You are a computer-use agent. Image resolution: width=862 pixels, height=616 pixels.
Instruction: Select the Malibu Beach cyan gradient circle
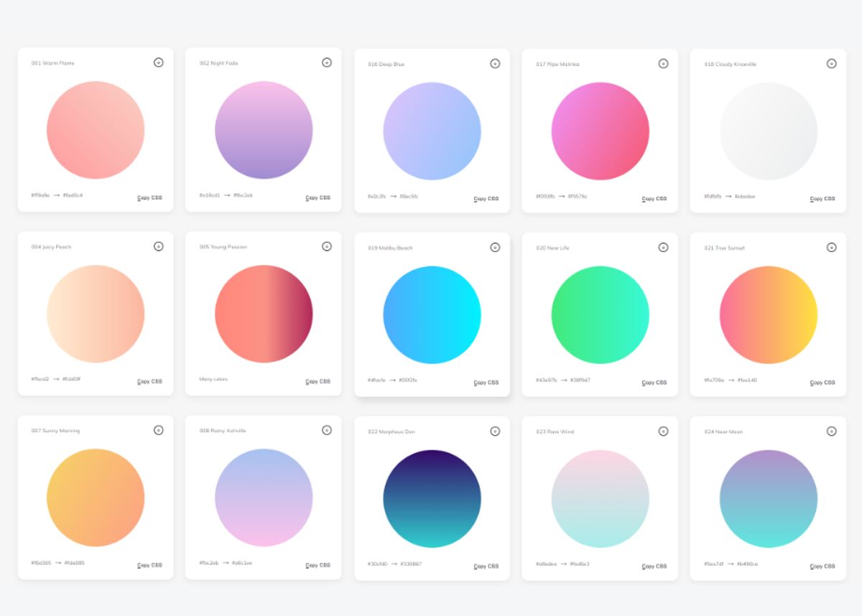(432, 315)
